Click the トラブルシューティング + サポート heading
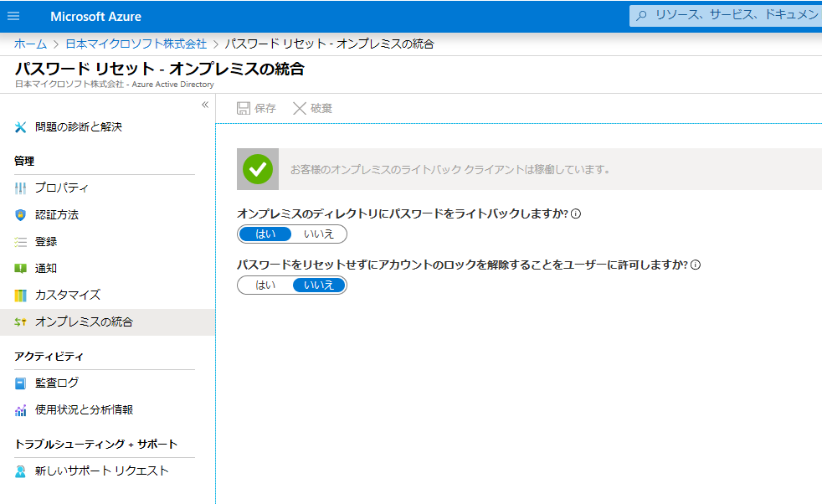 96,445
